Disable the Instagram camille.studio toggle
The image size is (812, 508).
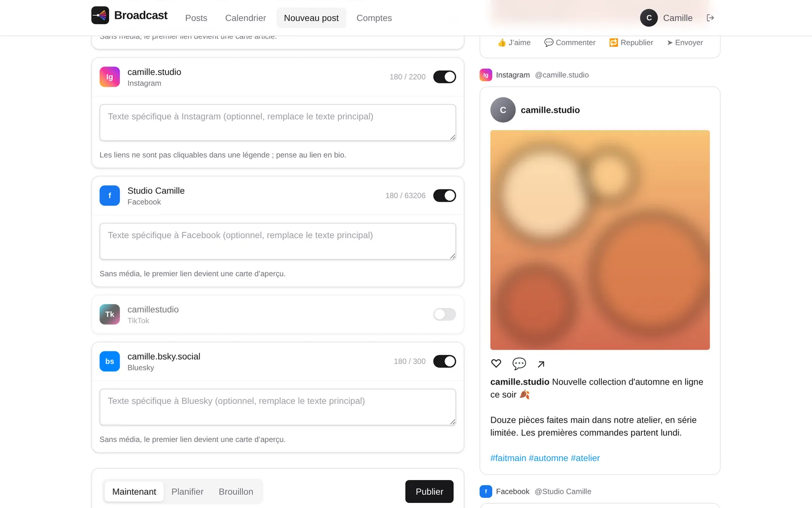(445, 77)
